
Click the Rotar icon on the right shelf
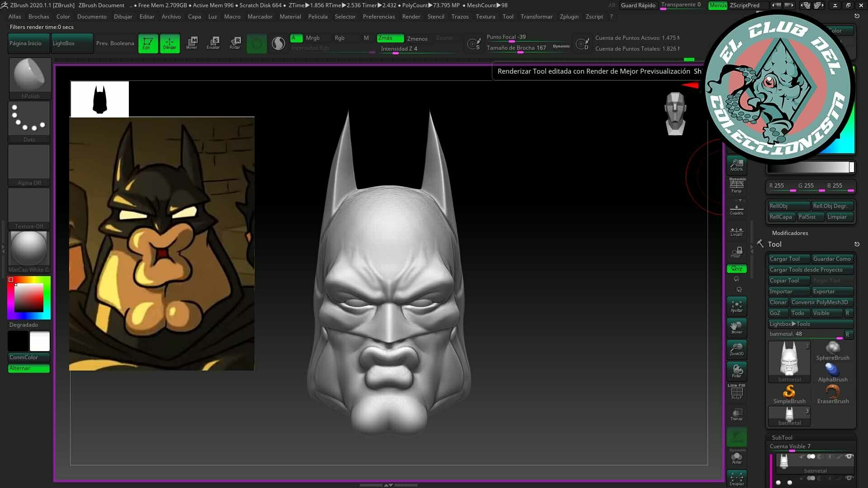click(736, 371)
